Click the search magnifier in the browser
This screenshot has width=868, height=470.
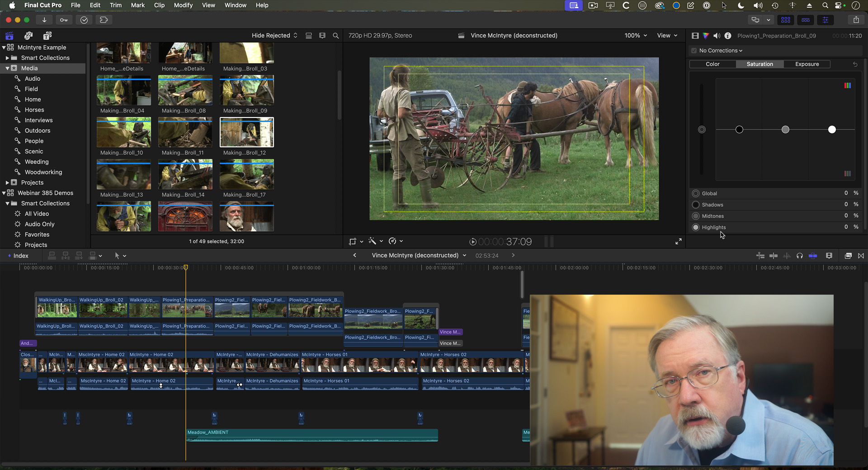(335, 36)
